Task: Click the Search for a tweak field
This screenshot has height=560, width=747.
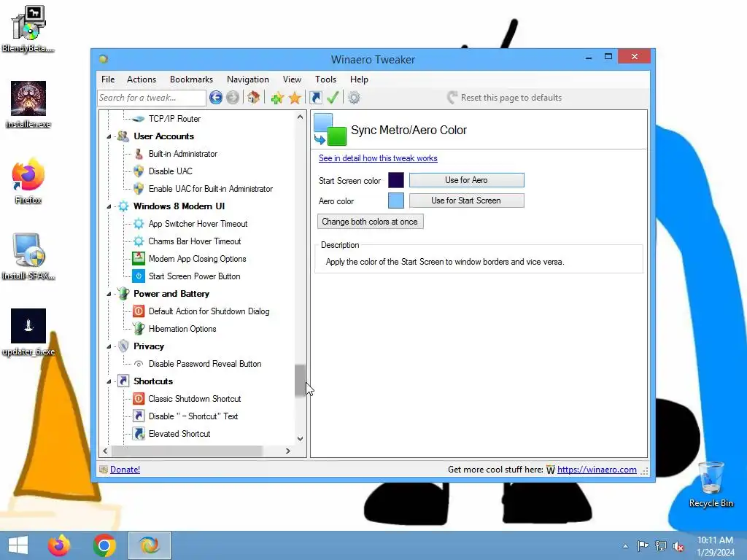Action: [x=152, y=98]
